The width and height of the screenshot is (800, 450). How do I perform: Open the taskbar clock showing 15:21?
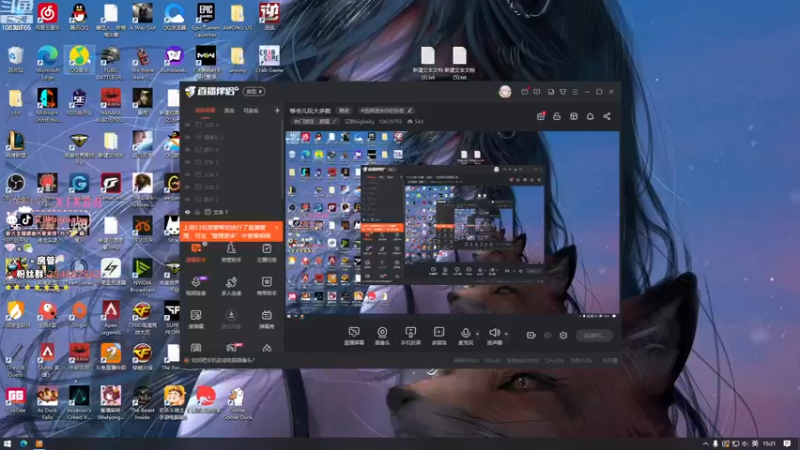pos(769,444)
